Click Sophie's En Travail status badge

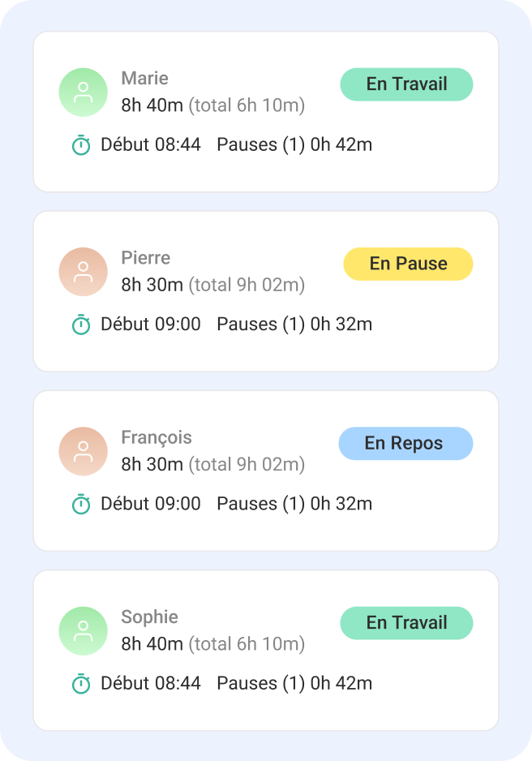[x=406, y=623]
